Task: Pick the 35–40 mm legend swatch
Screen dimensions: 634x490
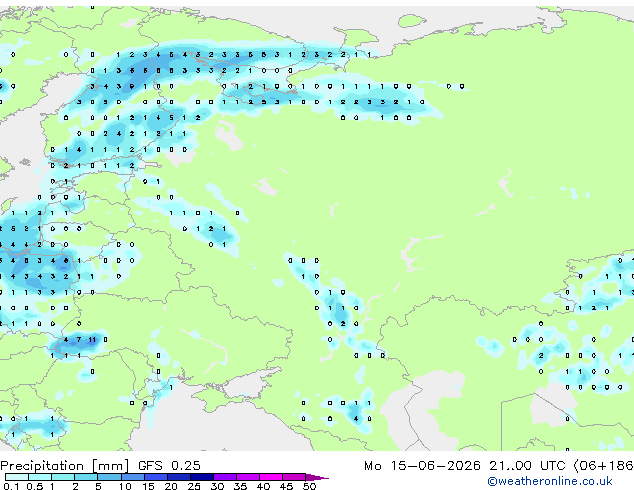Action: (x=247, y=477)
